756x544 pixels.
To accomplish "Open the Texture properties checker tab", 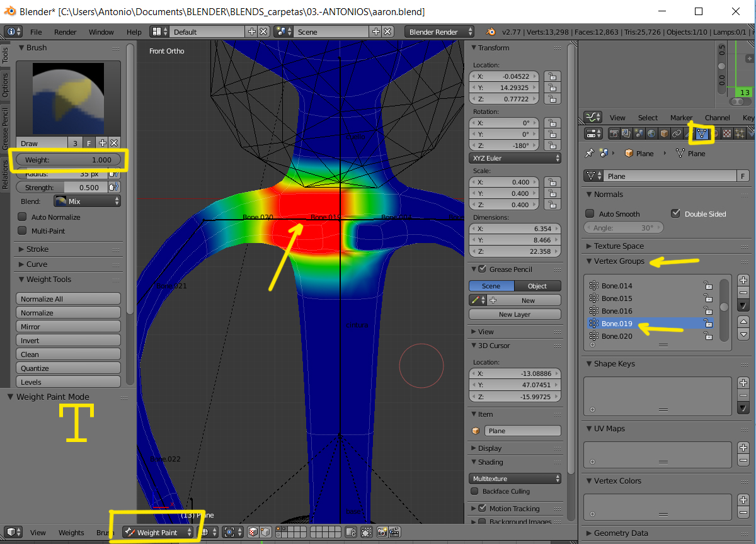I will (x=726, y=133).
